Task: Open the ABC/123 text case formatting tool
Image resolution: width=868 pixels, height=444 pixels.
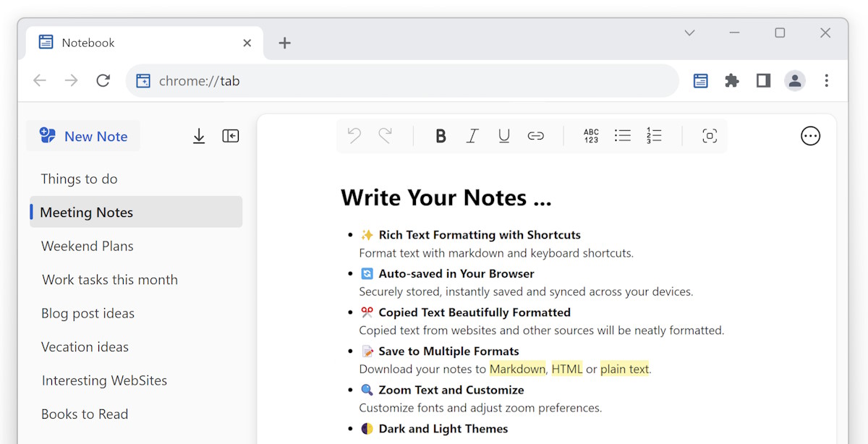Action: 591,135
